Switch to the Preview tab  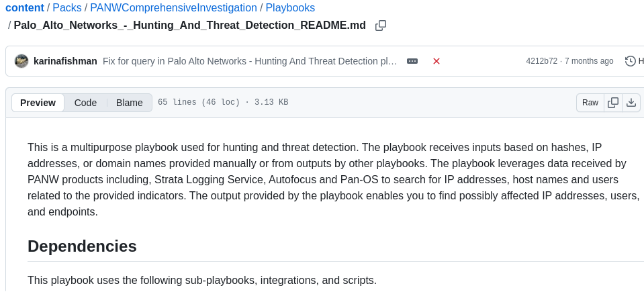tap(38, 103)
